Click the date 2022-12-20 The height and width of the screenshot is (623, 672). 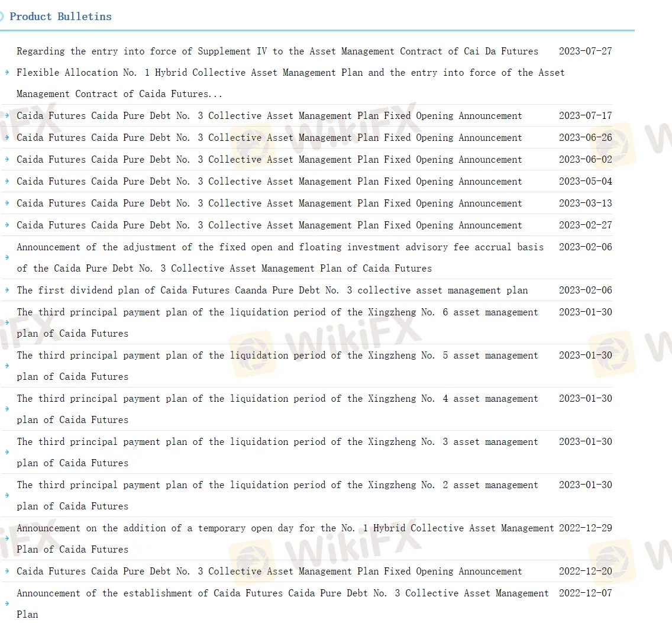[x=586, y=572]
